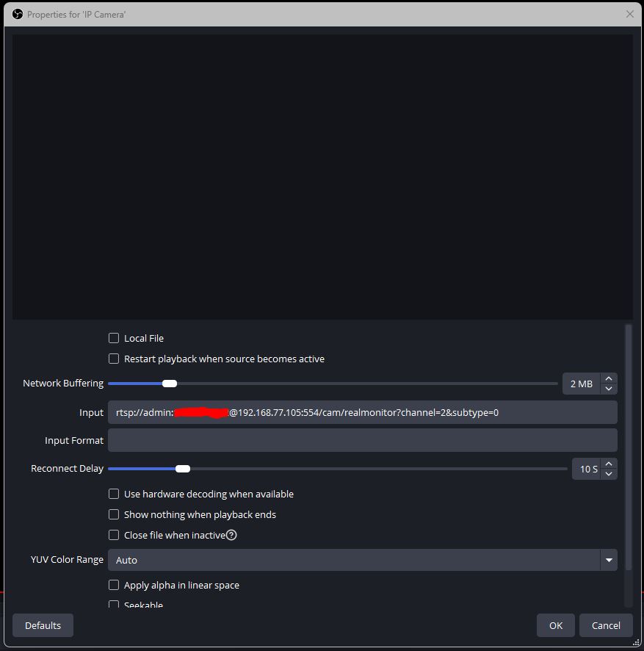Click the Reconnect Delay 10 S value box
The image size is (644, 651).
[586, 469]
